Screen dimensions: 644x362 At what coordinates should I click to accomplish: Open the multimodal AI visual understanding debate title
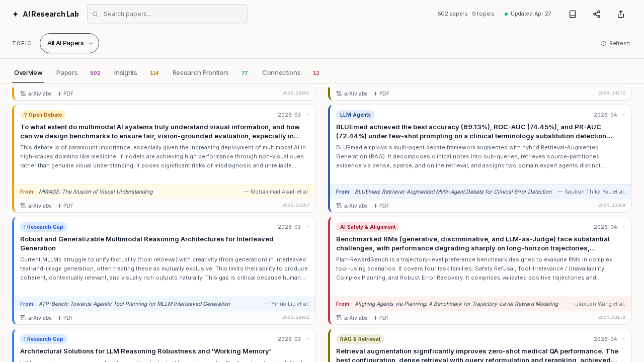click(161, 132)
